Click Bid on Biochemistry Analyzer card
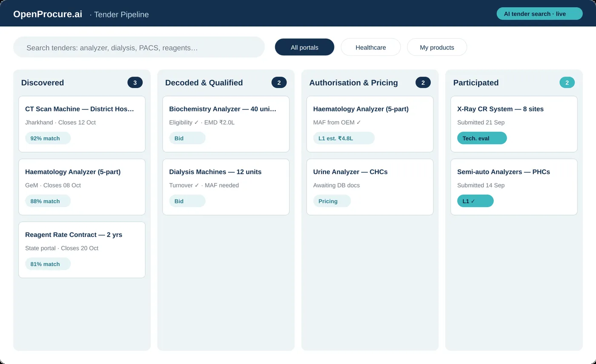 tap(187, 138)
